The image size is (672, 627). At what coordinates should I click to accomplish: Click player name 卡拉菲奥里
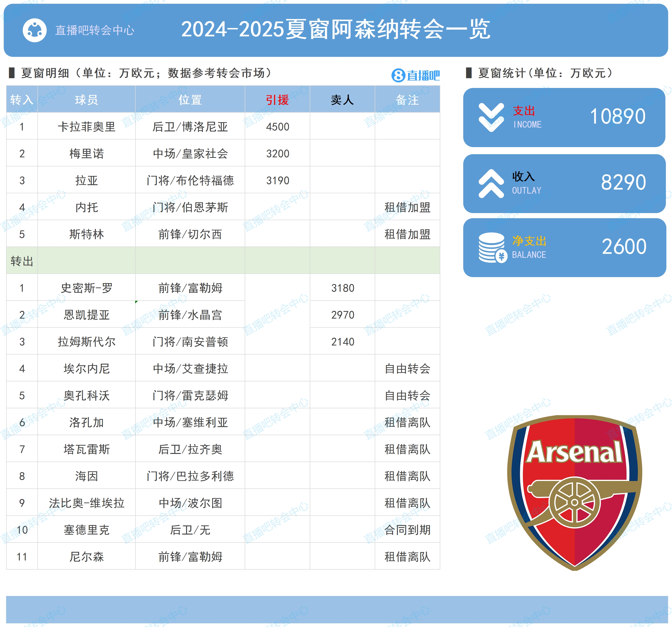point(87,127)
